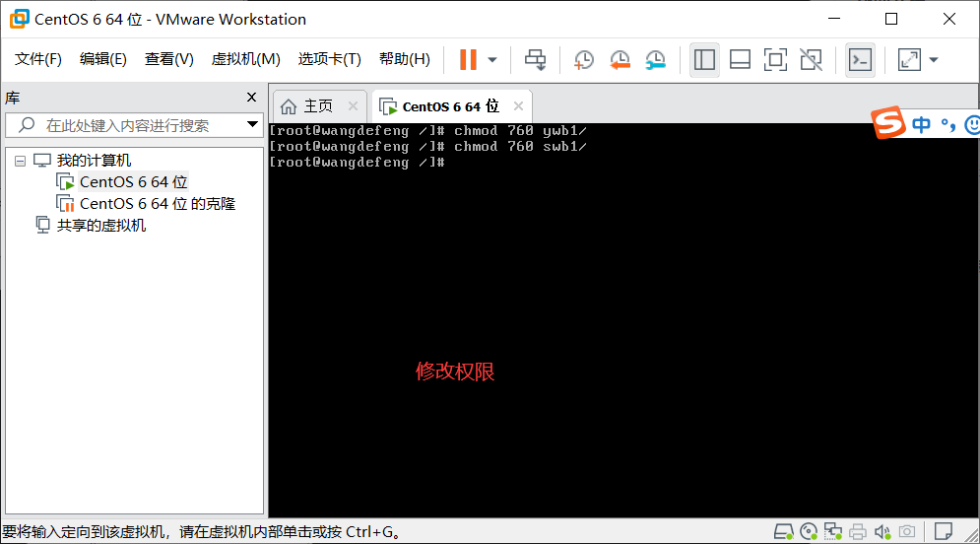Switch to the 主页 tab
The height and width of the screenshot is (544, 980).
coord(317,106)
